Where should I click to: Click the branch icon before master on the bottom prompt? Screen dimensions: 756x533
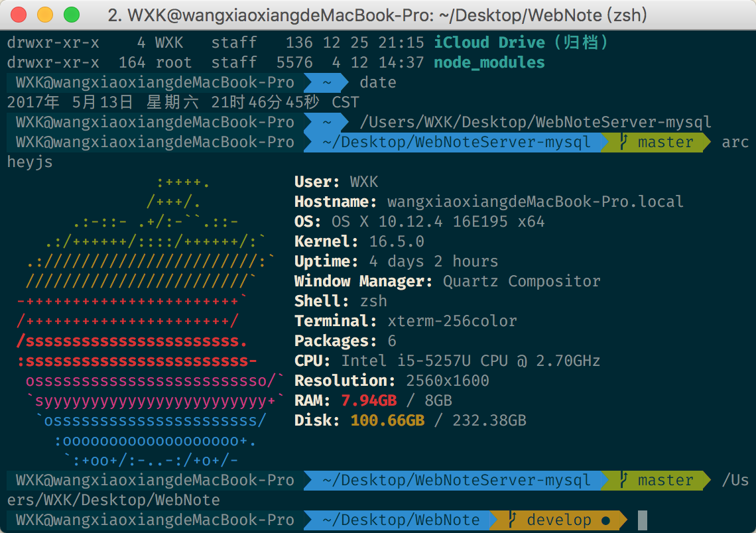(623, 481)
